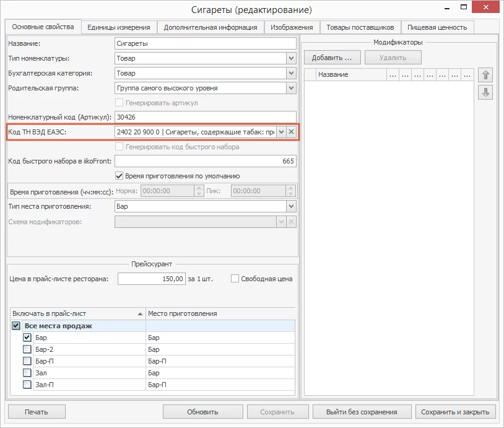Expand the Бухгалтерская категория list
This screenshot has width=504, height=428.
(x=291, y=73)
